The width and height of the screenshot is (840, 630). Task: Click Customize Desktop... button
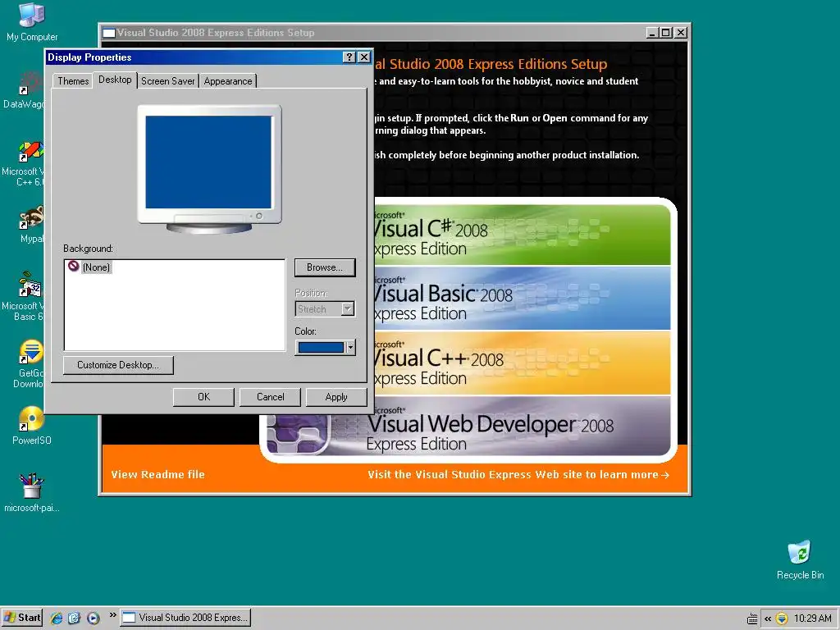pos(118,365)
